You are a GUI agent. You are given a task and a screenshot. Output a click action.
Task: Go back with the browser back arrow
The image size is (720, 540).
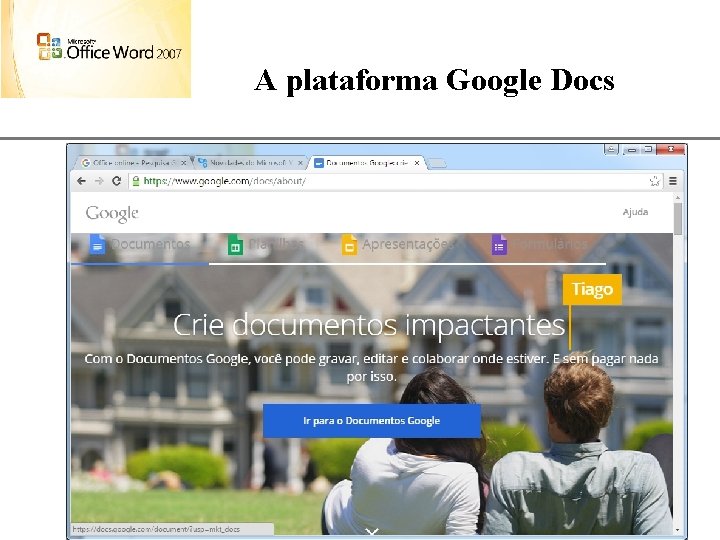pos(82,181)
